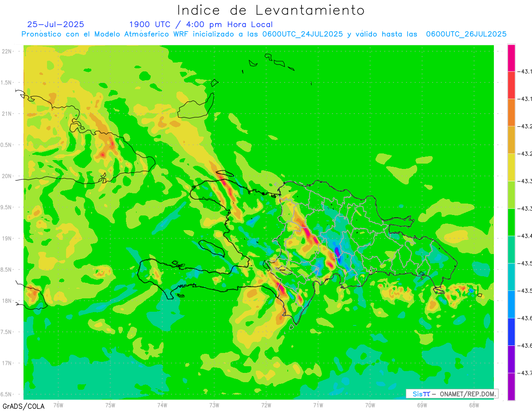Image resolution: width=532 pixels, height=411 pixels.
Task: Select the cyan swatch in the color bar
Action: pyautogui.click(x=511, y=277)
